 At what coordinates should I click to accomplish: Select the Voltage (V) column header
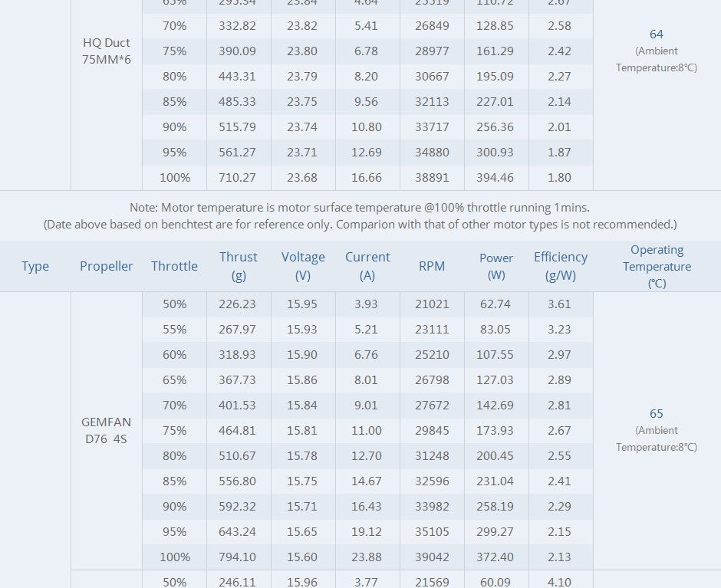coord(303,265)
